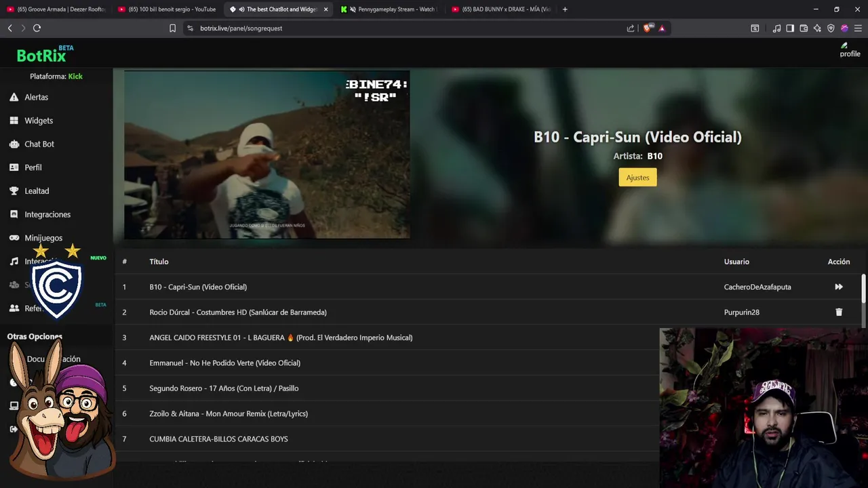Open the browser hamburger menu
868x488 pixels.
click(x=858, y=28)
